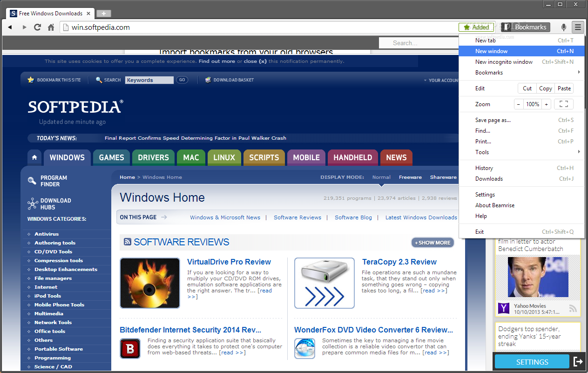The width and height of the screenshot is (588, 373).
Task: Expand the Bookmarks submenu
Action: (521, 73)
